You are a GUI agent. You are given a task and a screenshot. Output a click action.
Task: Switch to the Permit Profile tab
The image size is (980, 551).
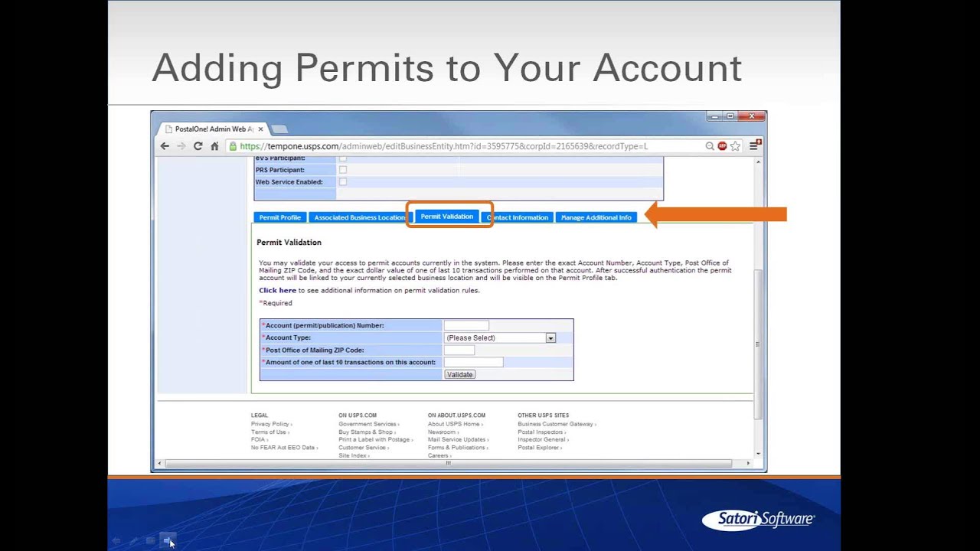coord(279,217)
